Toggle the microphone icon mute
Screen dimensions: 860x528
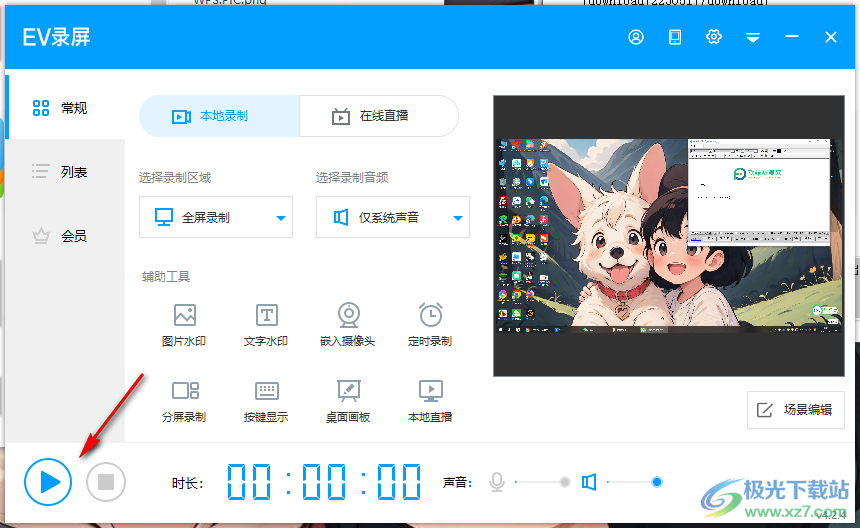point(497,482)
